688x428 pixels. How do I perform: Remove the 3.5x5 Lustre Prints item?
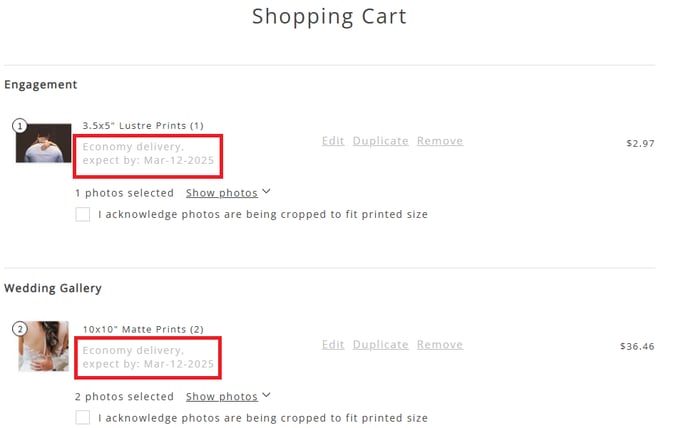(440, 141)
